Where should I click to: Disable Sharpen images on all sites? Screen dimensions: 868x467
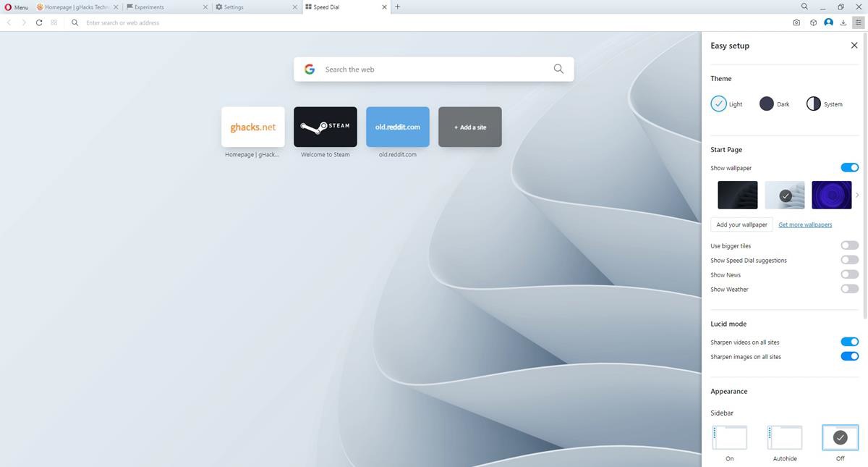pos(850,356)
